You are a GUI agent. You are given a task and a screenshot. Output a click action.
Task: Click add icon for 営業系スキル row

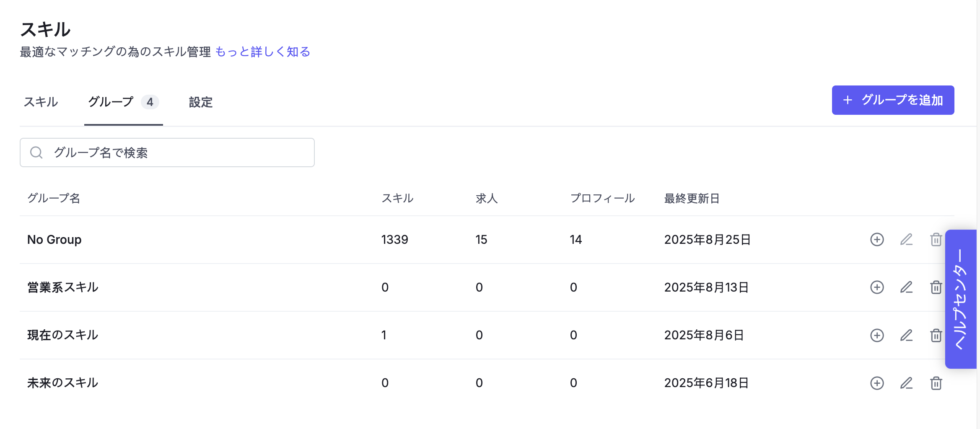coord(877,287)
